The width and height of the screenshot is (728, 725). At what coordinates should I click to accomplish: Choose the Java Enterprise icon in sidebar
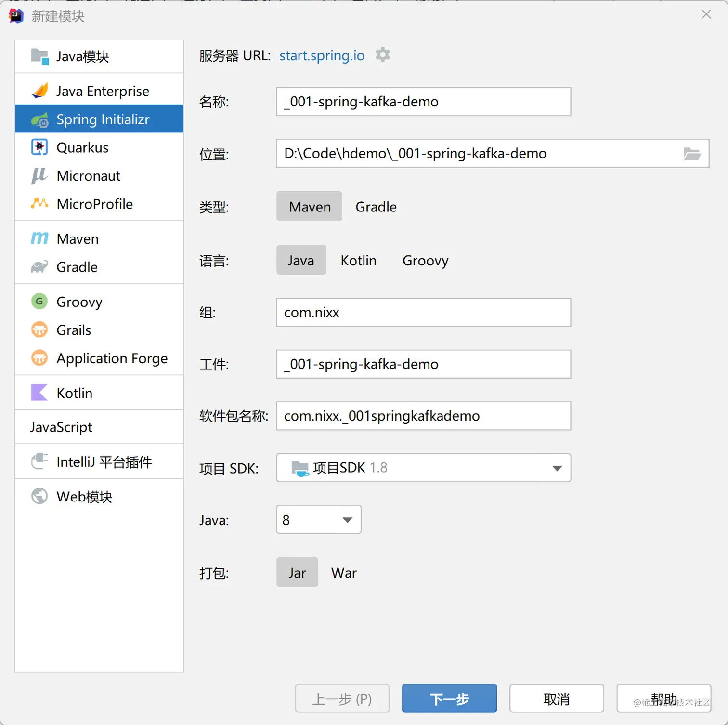(39, 91)
